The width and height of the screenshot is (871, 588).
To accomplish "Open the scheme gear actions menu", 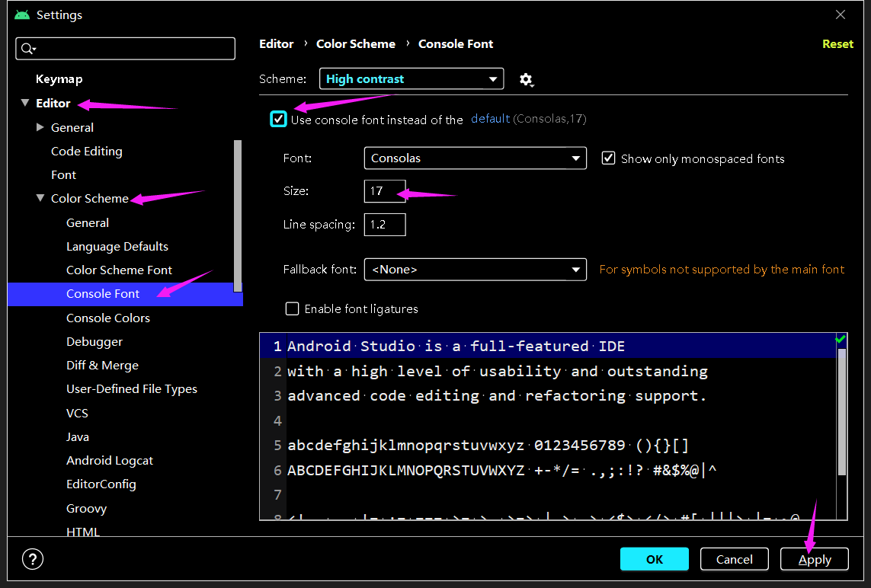I will (527, 80).
